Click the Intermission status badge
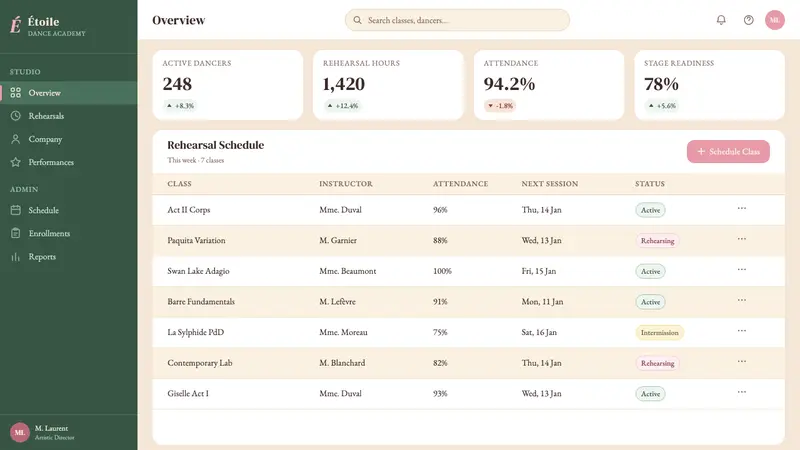 pos(659,333)
